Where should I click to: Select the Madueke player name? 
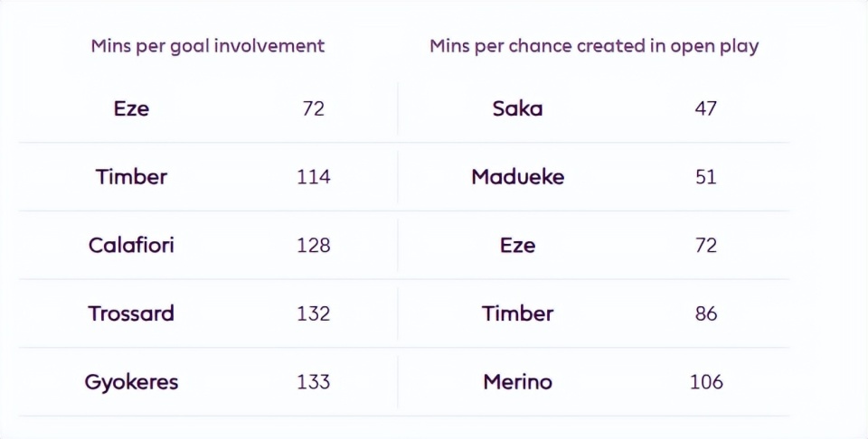pos(517,177)
